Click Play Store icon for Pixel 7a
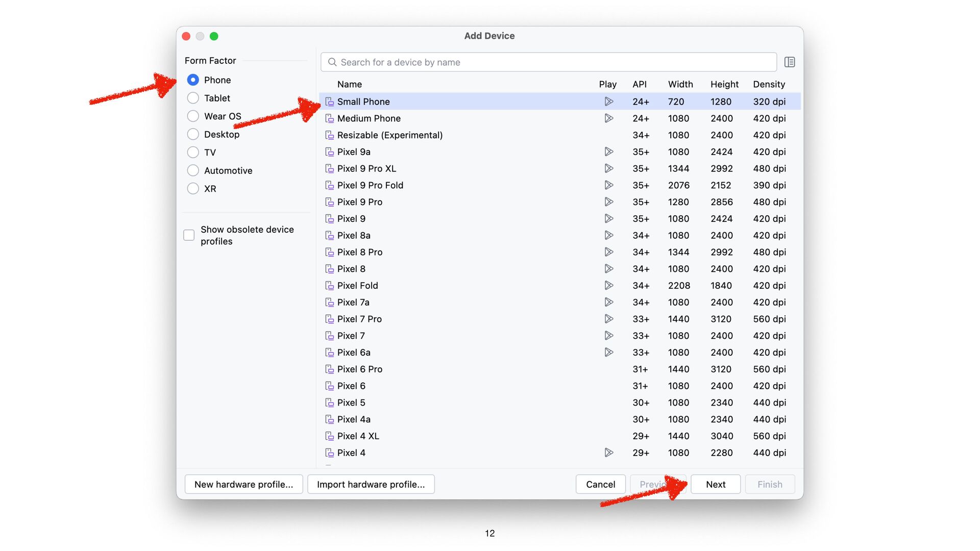Screen dimensions: 980x551 tap(608, 302)
